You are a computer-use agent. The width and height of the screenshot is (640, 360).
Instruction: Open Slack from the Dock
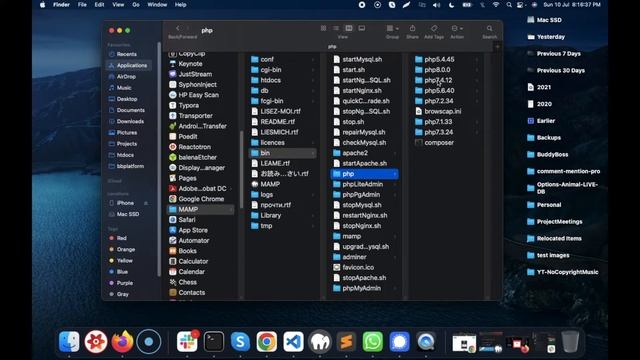point(187,341)
